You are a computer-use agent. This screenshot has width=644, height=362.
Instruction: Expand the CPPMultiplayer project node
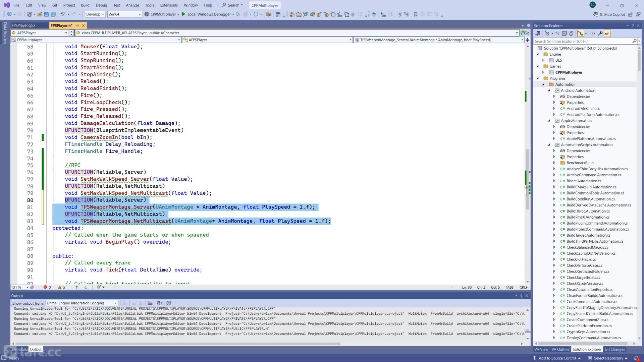pos(543,72)
